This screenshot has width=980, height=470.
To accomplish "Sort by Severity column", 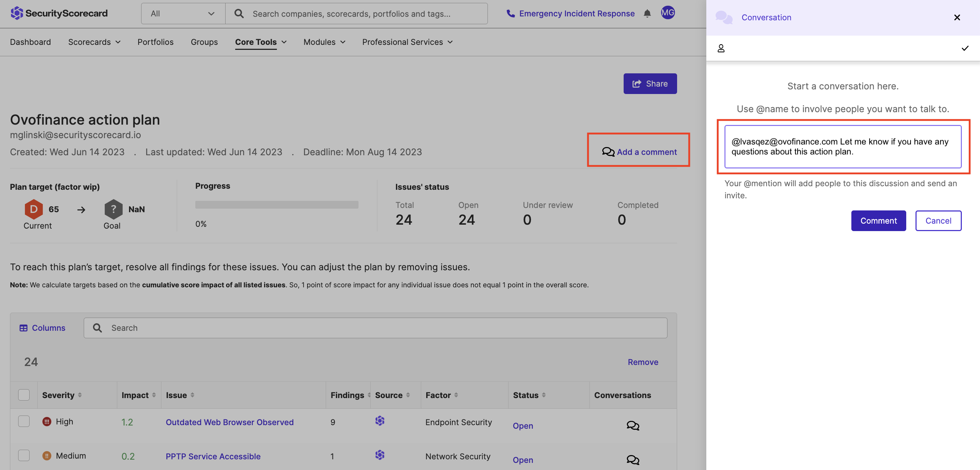I will click(x=80, y=395).
